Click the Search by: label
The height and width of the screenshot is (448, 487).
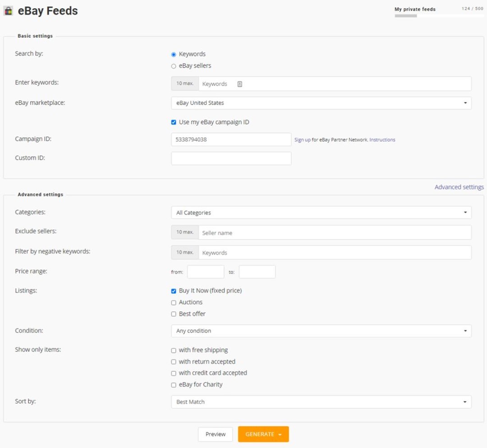tap(29, 53)
